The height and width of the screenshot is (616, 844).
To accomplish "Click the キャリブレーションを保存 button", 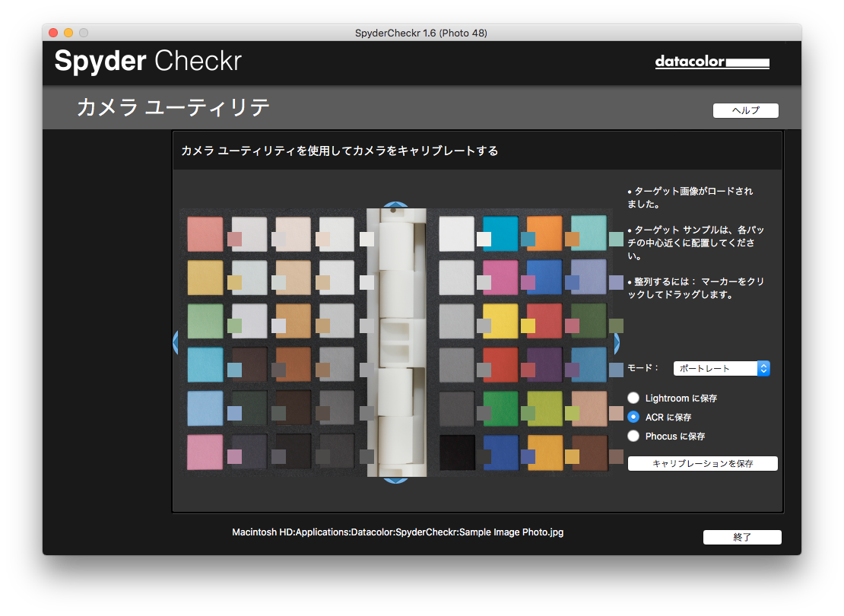I will 703,464.
